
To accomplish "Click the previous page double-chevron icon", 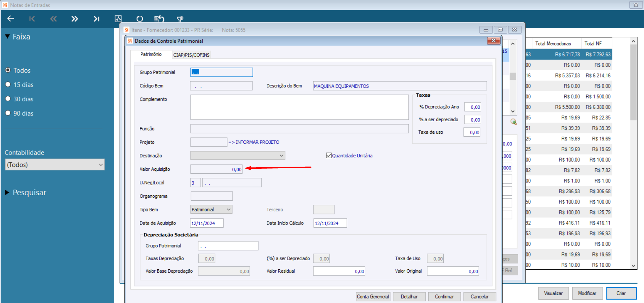I will [53, 19].
